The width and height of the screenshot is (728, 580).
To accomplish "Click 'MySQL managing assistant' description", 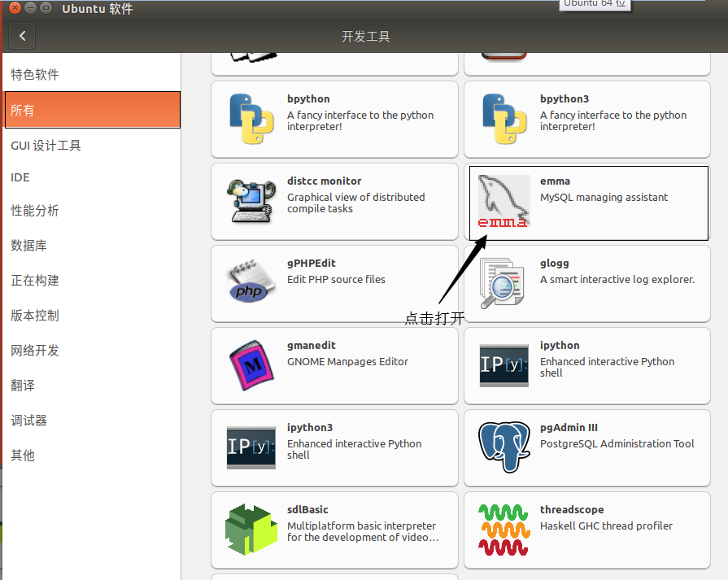I will tap(604, 198).
